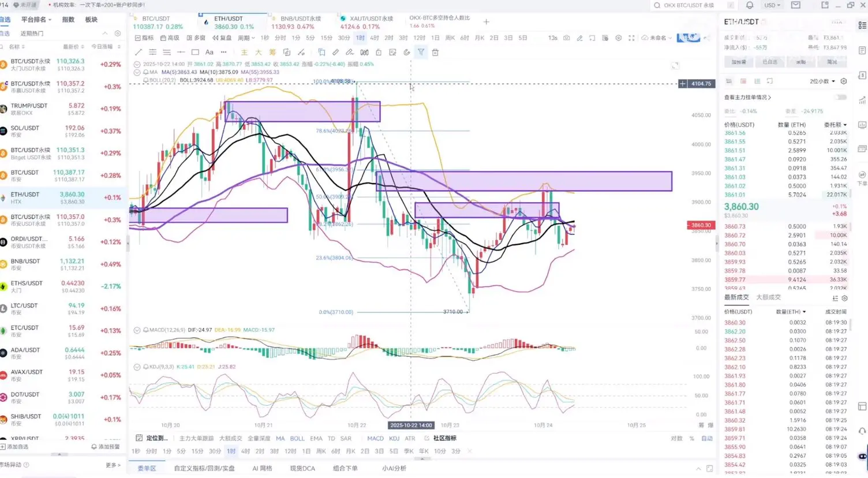This screenshot has width=868, height=478.
Task: Switch to the 板块 watchlist tab
Action: tap(91, 20)
